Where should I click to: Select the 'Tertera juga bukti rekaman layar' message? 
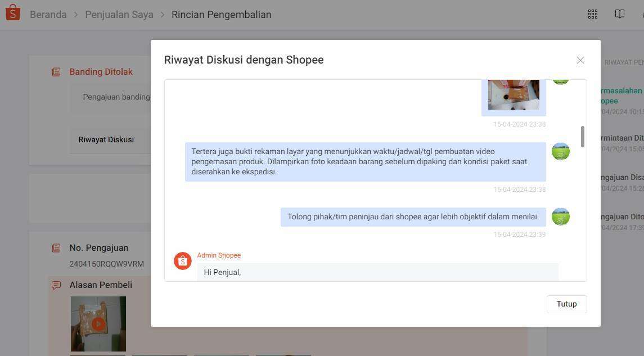(365, 162)
